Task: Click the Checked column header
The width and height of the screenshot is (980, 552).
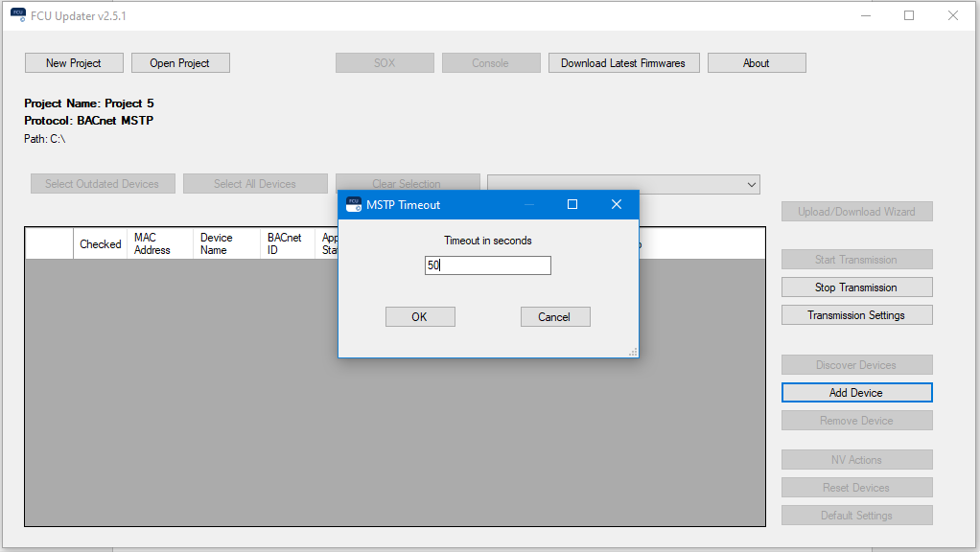Action: pos(100,243)
